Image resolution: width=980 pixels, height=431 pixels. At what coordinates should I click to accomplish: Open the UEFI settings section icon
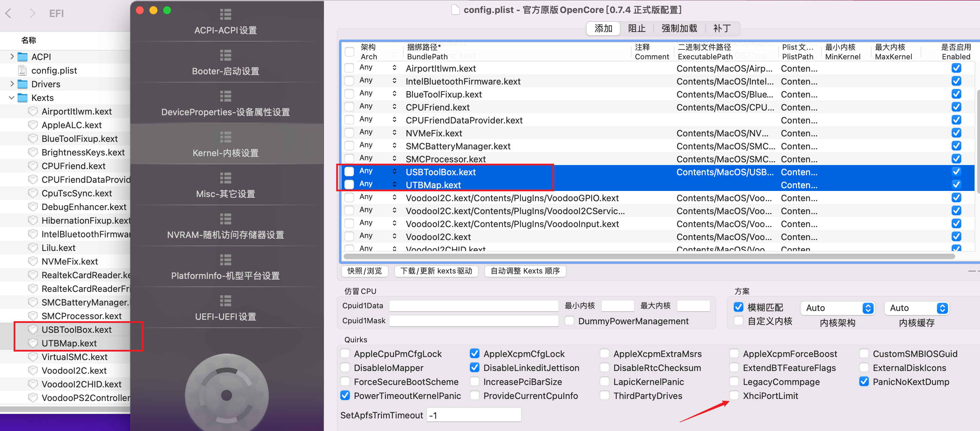coord(226,301)
